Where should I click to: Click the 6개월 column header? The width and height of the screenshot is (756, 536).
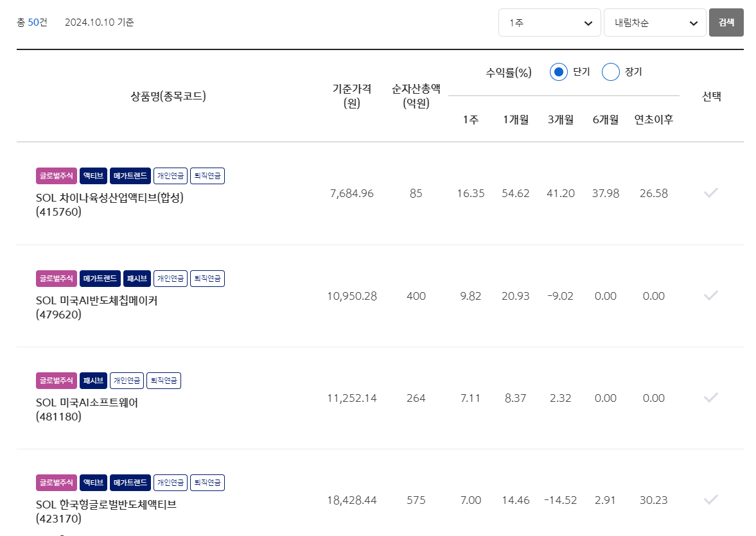pos(605,119)
